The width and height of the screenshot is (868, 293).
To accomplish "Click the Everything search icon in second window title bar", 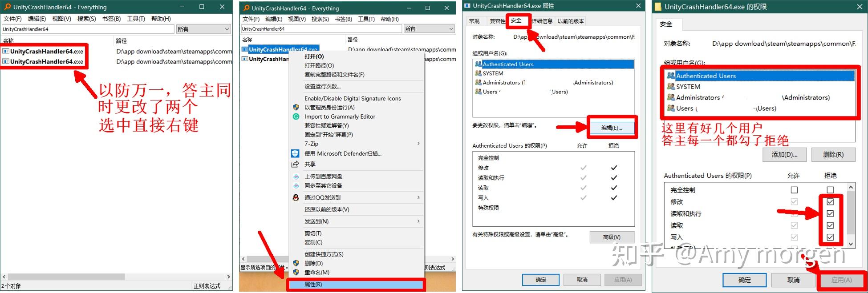I will click(246, 8).
